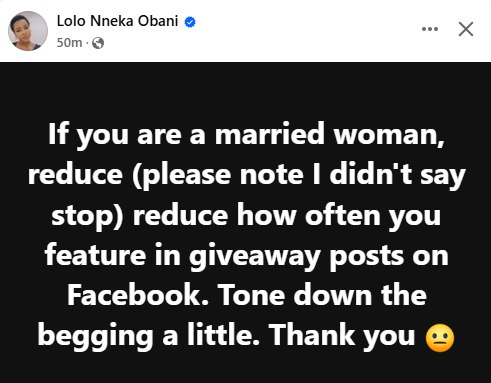491x383 pixels.
Task: Click the word 'married' in the post
Action: pos(269,134)
